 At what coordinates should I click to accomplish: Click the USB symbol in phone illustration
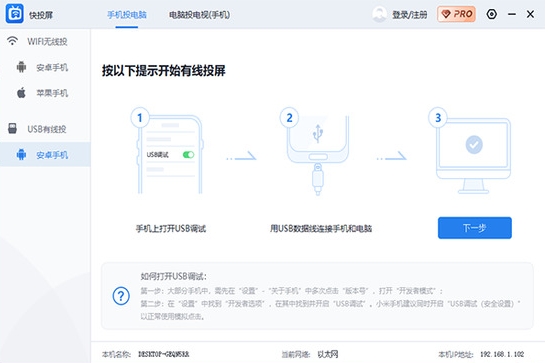tap(318, 133)
